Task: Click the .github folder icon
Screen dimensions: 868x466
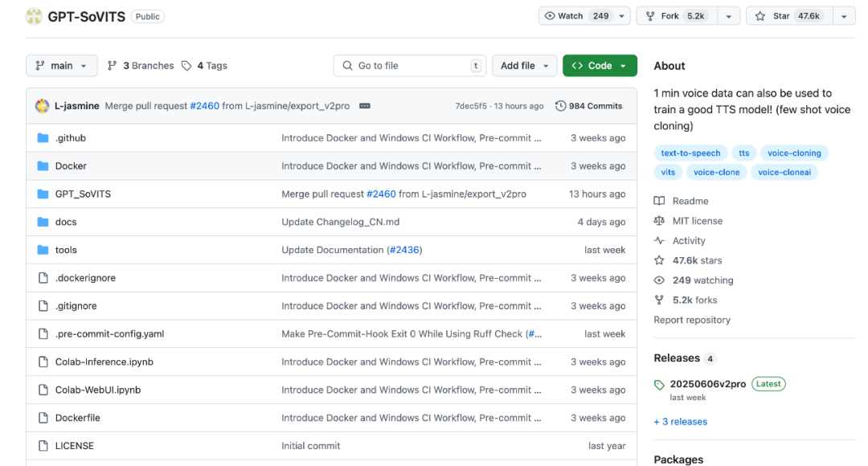Action: [43, 138]
